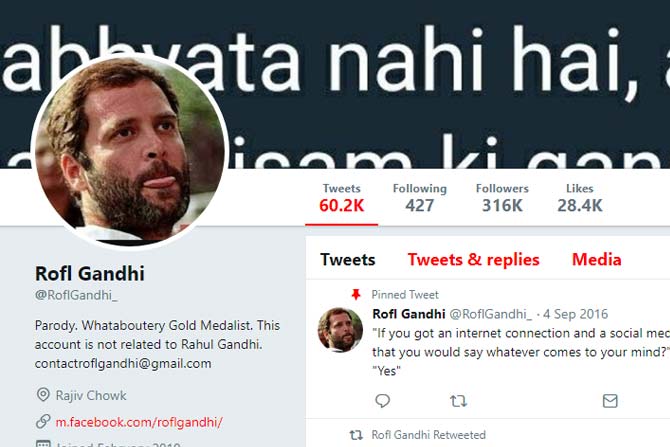Image resolution: width=670 pixels, height=447 pixels.
Task: Click the red pinned tweet pin icon
Action: coord(355,295)
